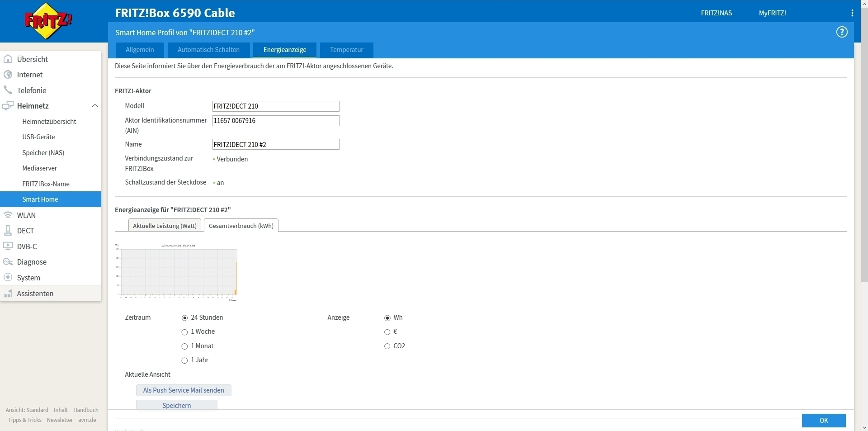Click the WLAN wifi icon
The width and height of the screenshot is (868, 431).
(x=8, y=215)
